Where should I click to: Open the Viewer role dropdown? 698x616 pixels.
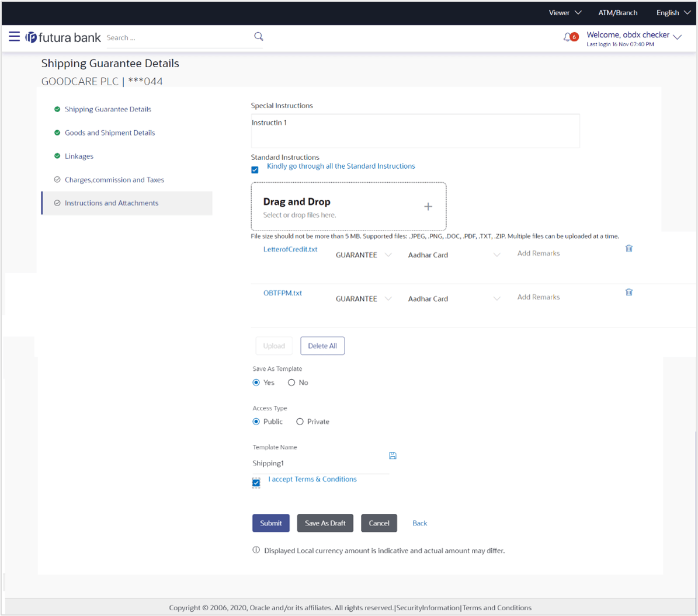[565, 12]
